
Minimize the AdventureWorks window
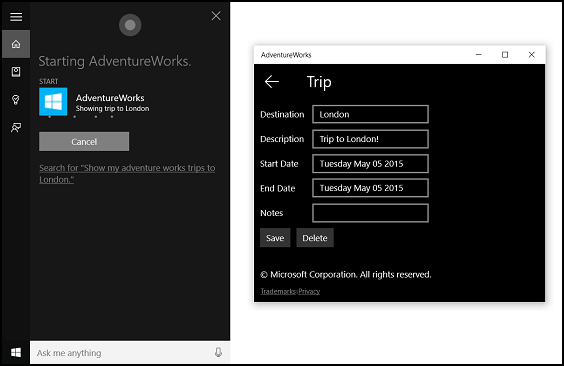tap(478, 55)
